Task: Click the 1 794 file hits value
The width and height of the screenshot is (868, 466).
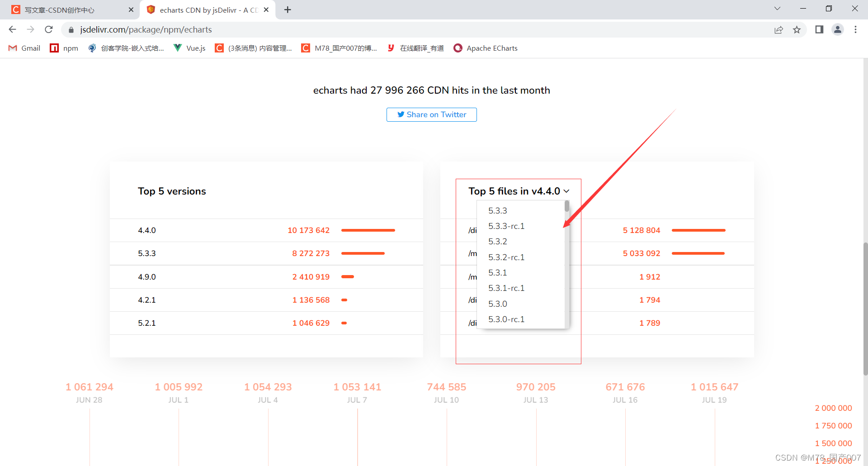Action: tap(650, 300)
